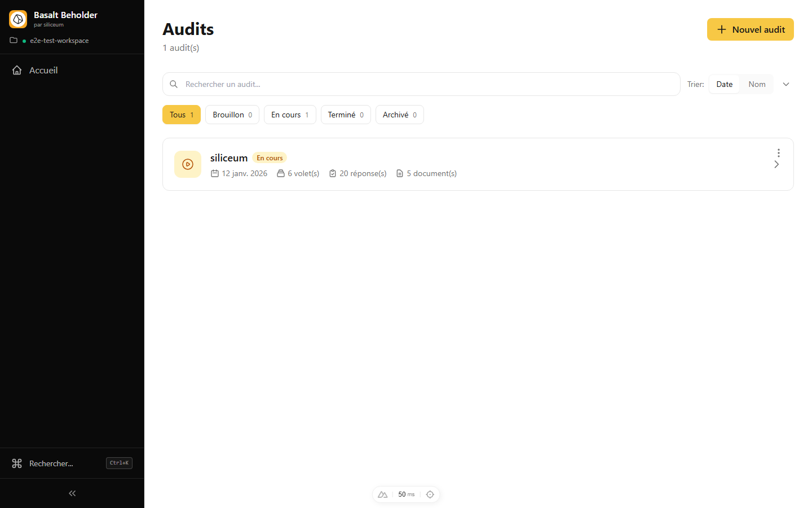Click the calendar icon beside 12 janv. 2026
The image size is (812, 508).
[x=215, y=173]
